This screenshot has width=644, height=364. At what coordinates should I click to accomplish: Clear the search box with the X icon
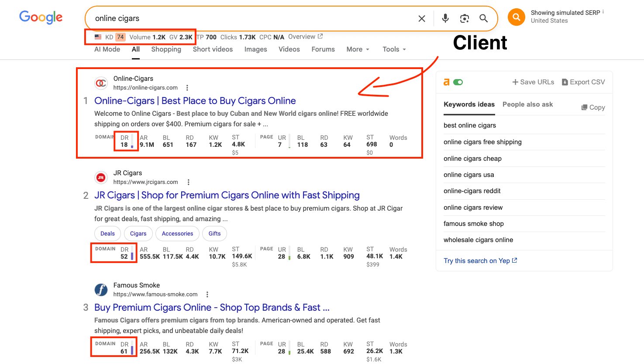422,18
